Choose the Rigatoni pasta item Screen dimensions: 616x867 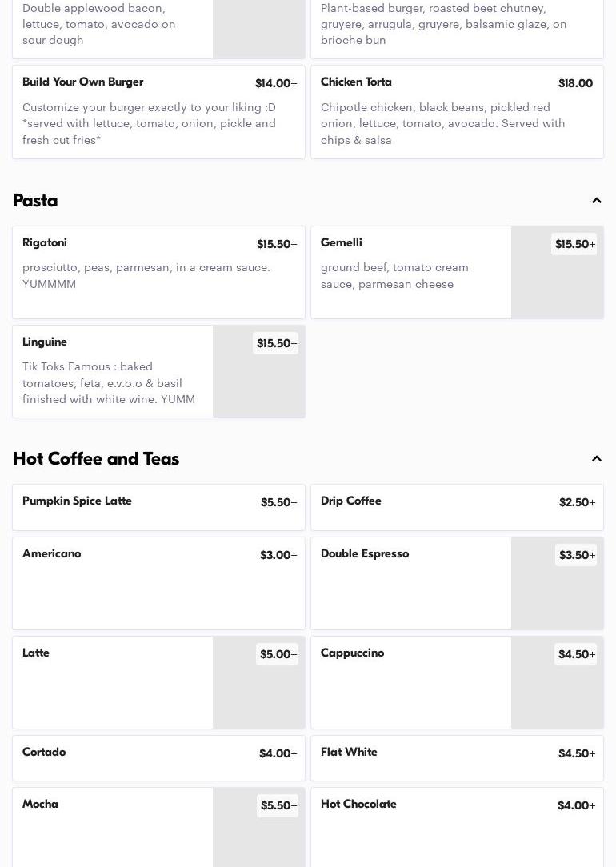(x=158, y=272)
